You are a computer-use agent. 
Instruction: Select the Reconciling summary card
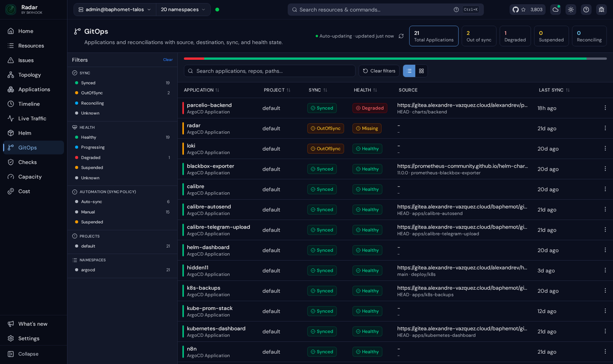click(x=589, y=36)
